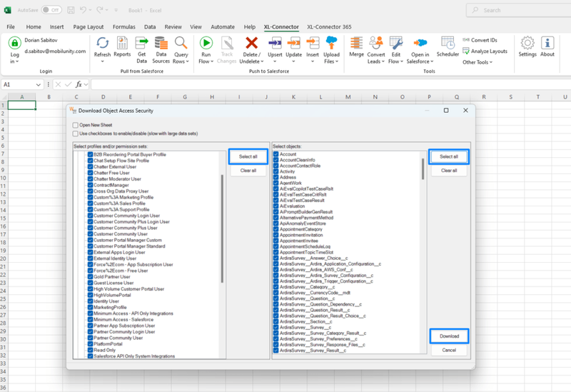The height and width of the screenshot is (392, 571).
Task: Click the Cancel button
Action: [x=449, y=350]
